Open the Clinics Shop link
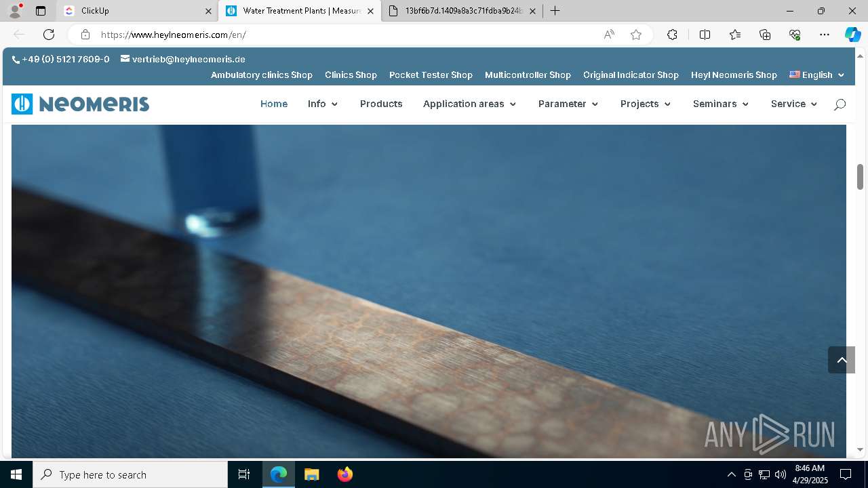This screenshot has height=488, width=868. click(x=351, y=75)
